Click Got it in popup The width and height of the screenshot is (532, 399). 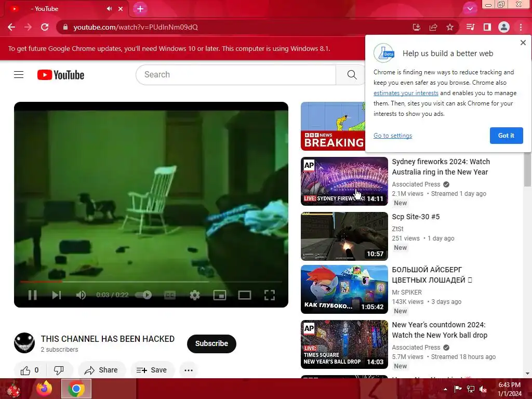(x=506, y=136)
